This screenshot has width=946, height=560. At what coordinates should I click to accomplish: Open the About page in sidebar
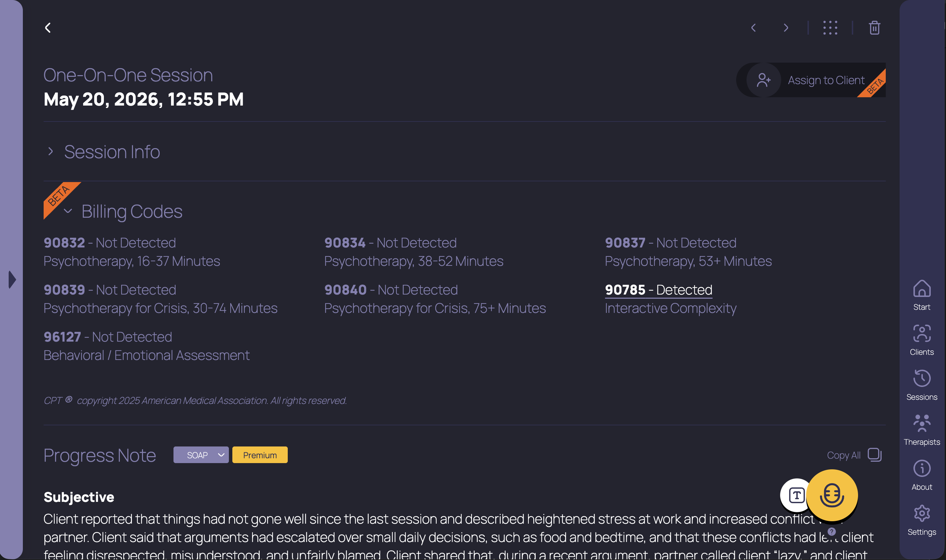point(921,475)
